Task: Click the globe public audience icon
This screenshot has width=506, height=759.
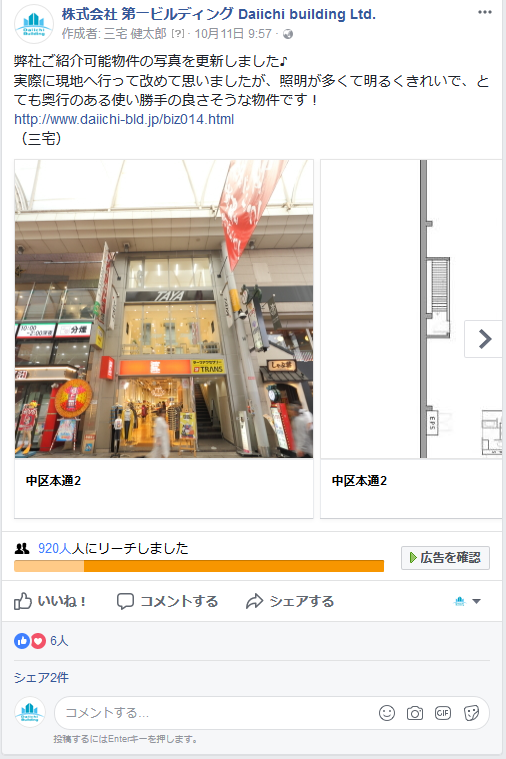Action: coord(288,34)
